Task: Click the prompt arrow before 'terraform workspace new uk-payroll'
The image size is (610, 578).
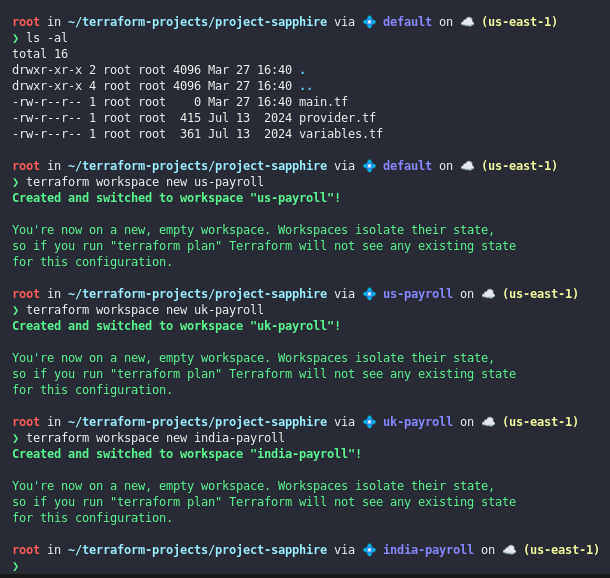Action: [x=16, y=310]
